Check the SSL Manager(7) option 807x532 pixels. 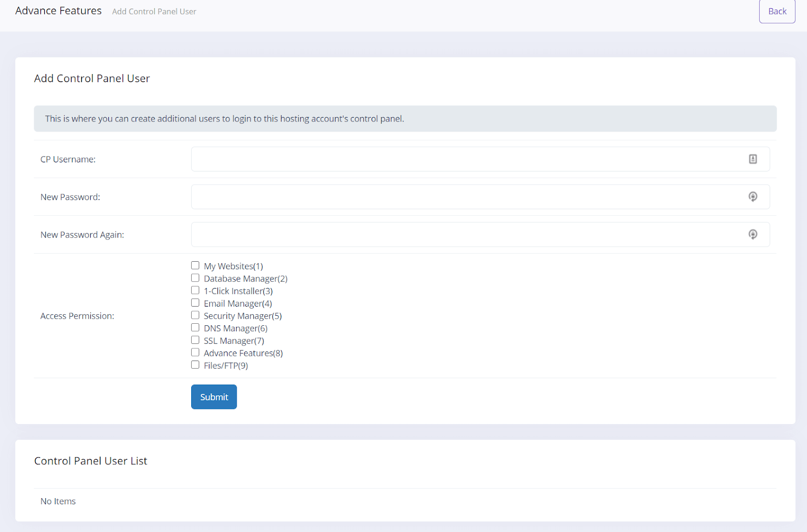[195, 340]
